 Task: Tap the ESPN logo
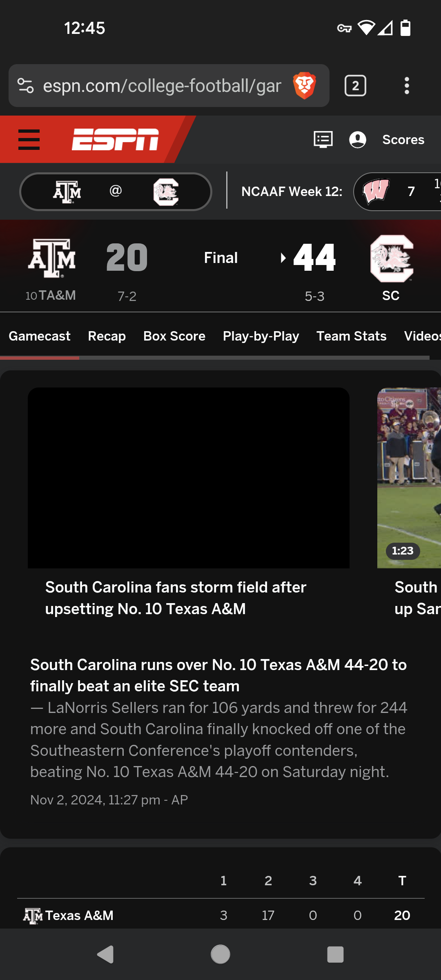click(115, 140)
